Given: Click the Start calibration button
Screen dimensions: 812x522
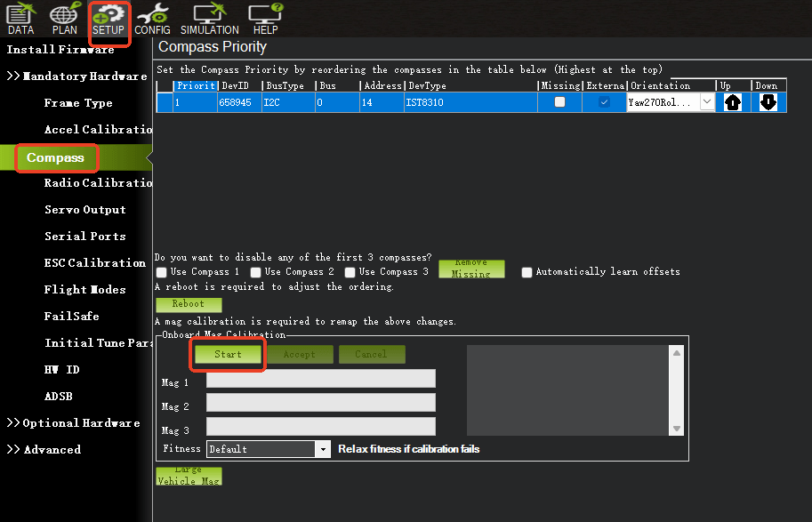Looking at the screenshot, I should click(x=229, y=354).
